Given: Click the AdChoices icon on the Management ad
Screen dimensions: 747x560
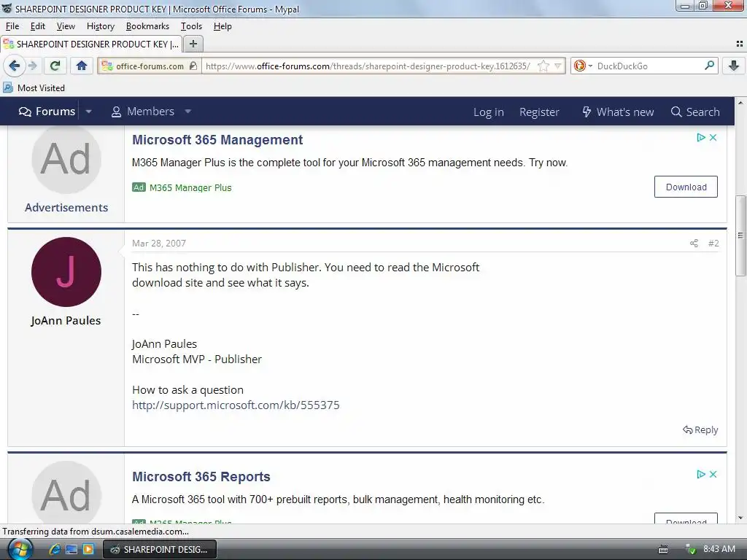Looking at the screenshot, I should click(701, 137).
